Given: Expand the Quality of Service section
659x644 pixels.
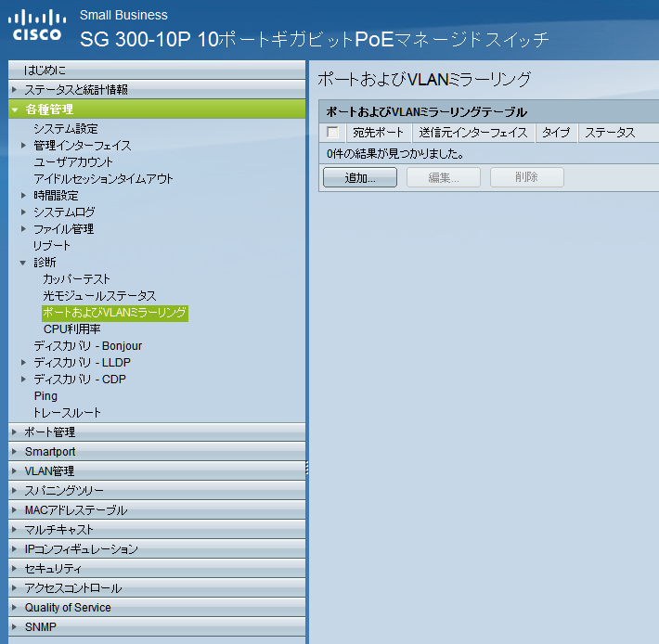Looking at the screenshot, I should pyautogui.click(x=157, y=608).
